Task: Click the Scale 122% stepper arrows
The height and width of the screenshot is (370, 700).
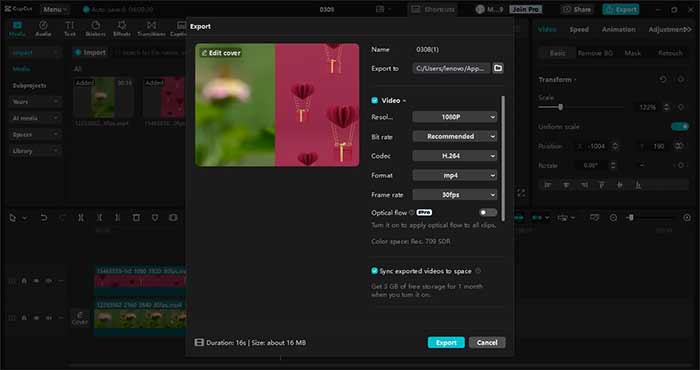Action: pyautogui.click(x=666, y=107)
